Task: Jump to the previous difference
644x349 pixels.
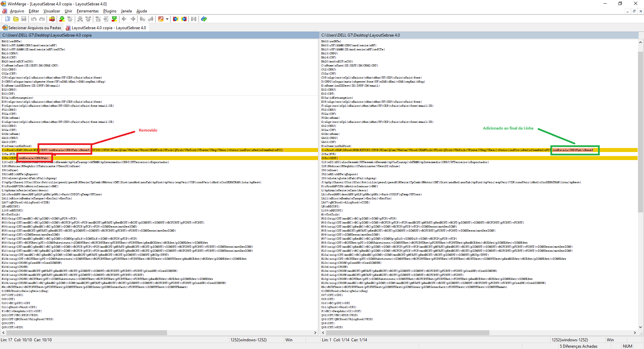Action: [x=70, y=19]
